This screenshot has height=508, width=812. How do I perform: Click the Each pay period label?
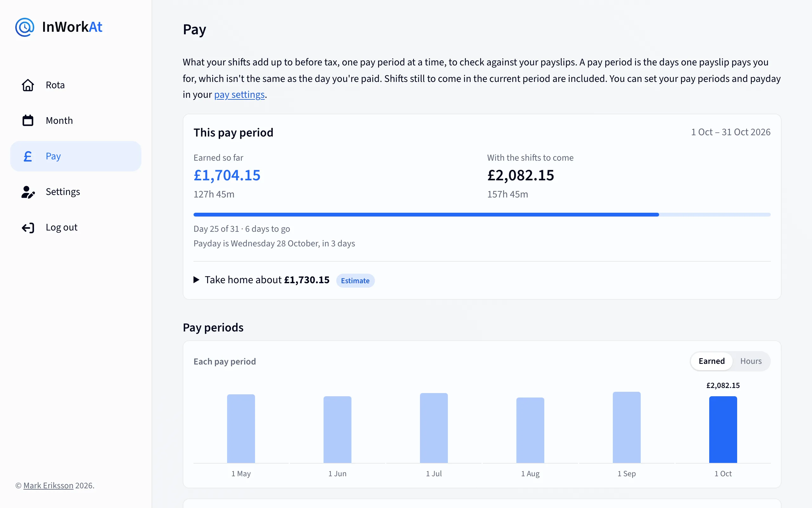[225, 362]
